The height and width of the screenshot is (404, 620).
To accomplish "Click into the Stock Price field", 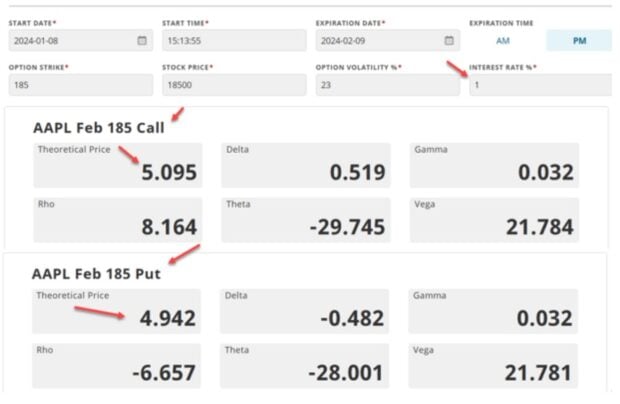I will point(233,85).
